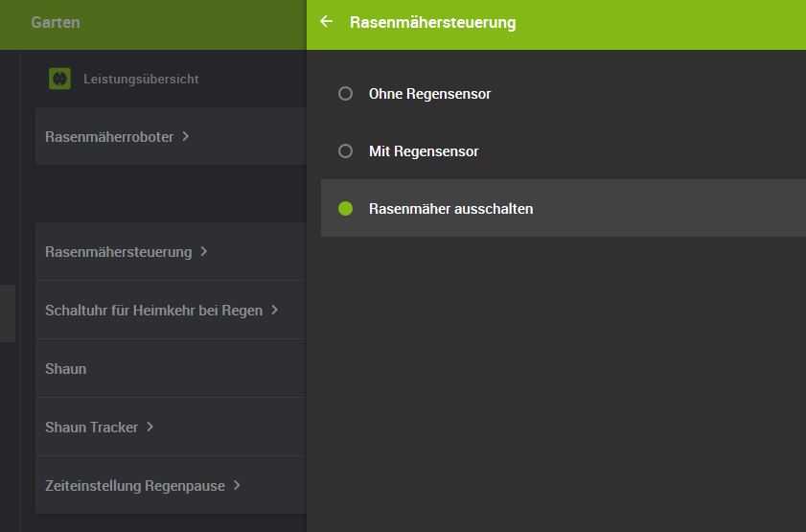Click the Mit Regensensor text label
Screen dimensions: 806x532
(x=424, y=151)
